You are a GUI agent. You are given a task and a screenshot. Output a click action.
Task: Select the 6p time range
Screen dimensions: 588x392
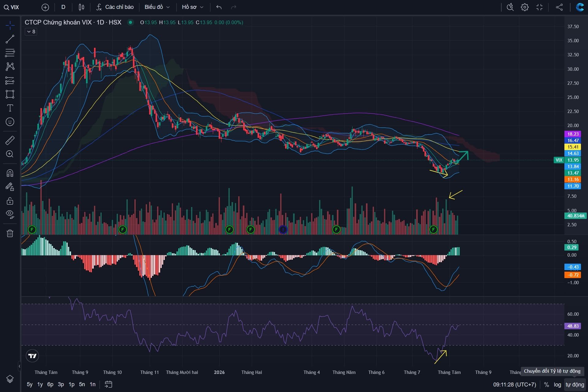[x=50, y=384]
